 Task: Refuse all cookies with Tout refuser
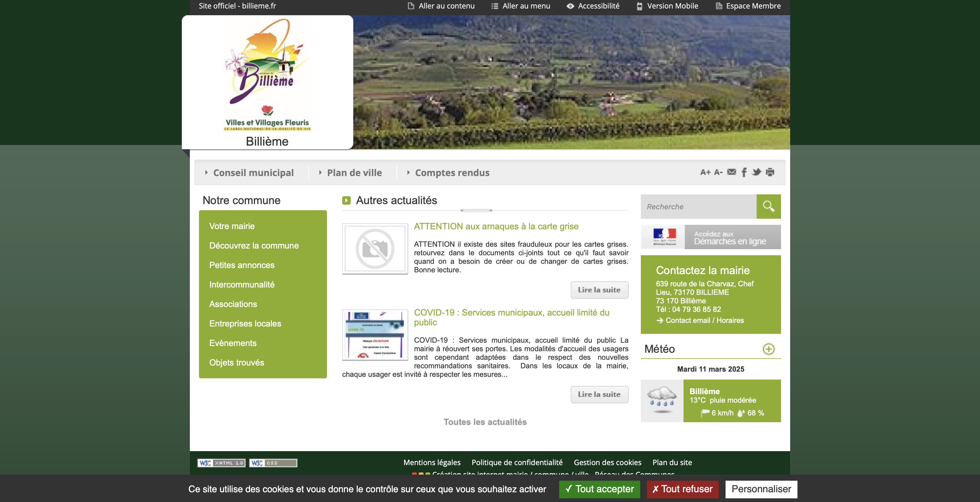click(683, 489)
